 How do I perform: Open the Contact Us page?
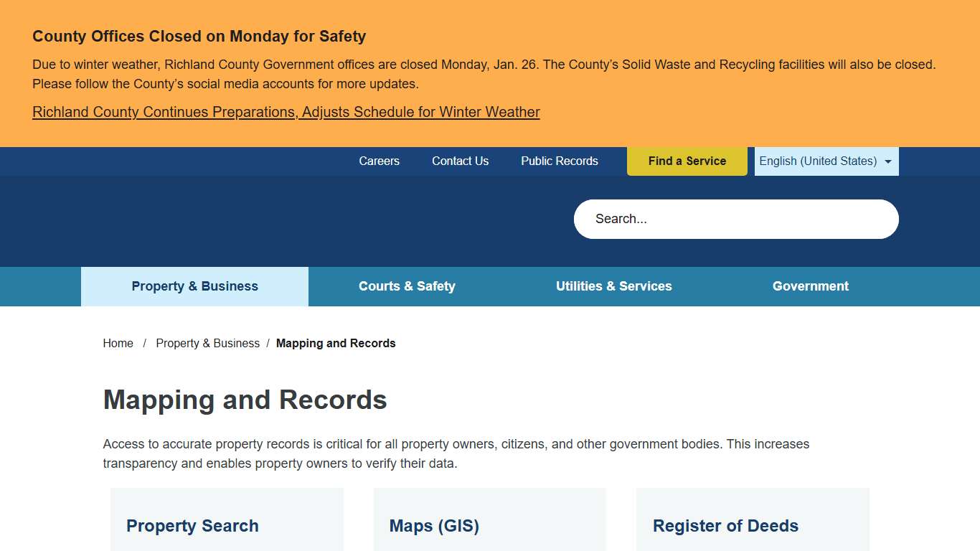click(x=460, y=161)
